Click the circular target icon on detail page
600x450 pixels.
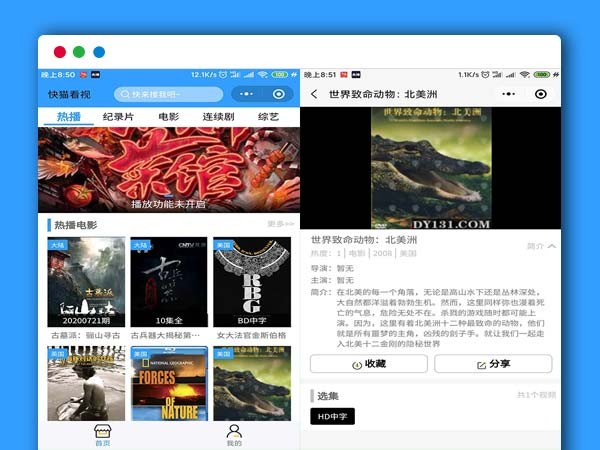(x=541, y=94)
